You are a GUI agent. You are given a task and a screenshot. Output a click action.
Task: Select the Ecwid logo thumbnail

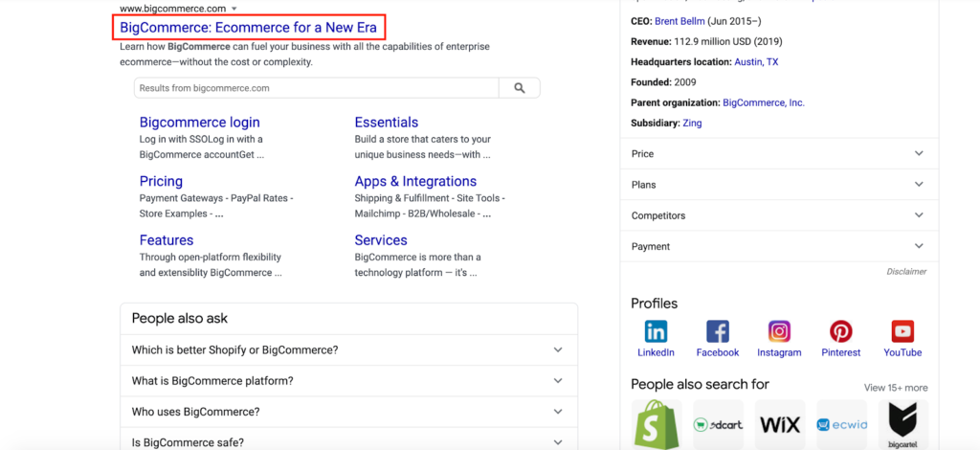coord(842,424)
